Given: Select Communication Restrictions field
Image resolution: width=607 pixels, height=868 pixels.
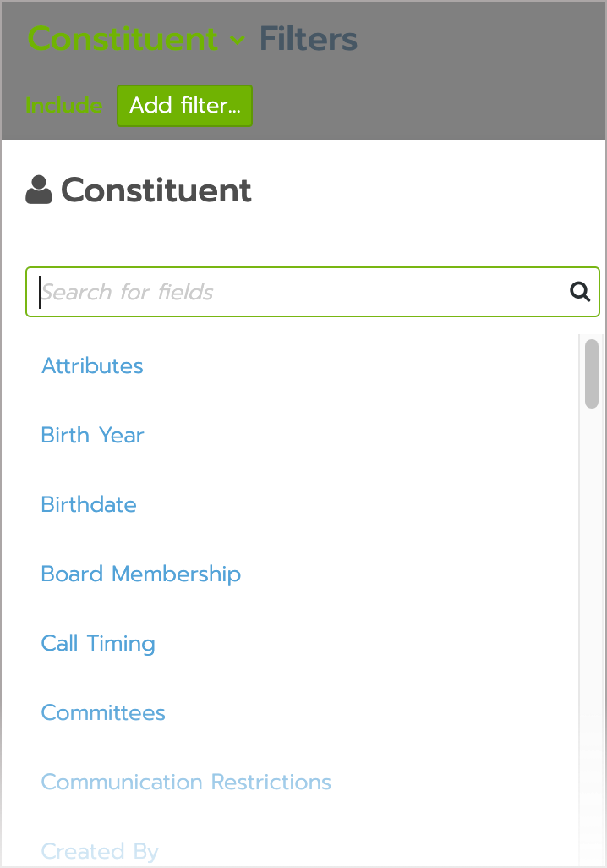Looking at the screenshot, I should (187, 782).
